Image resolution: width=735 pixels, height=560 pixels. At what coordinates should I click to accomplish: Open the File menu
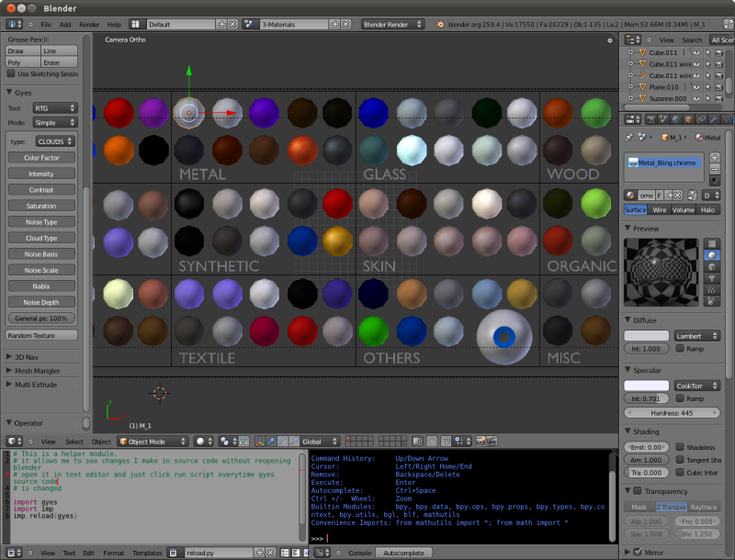(x=46, y=25)
